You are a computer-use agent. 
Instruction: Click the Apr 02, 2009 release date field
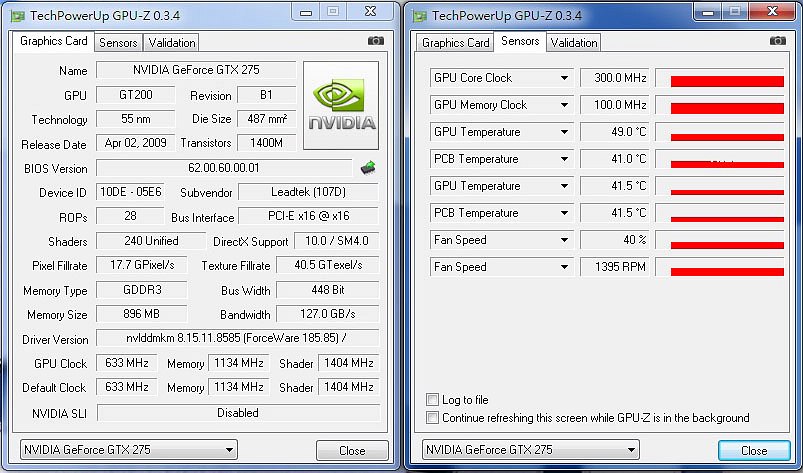[x=136, y=143]
